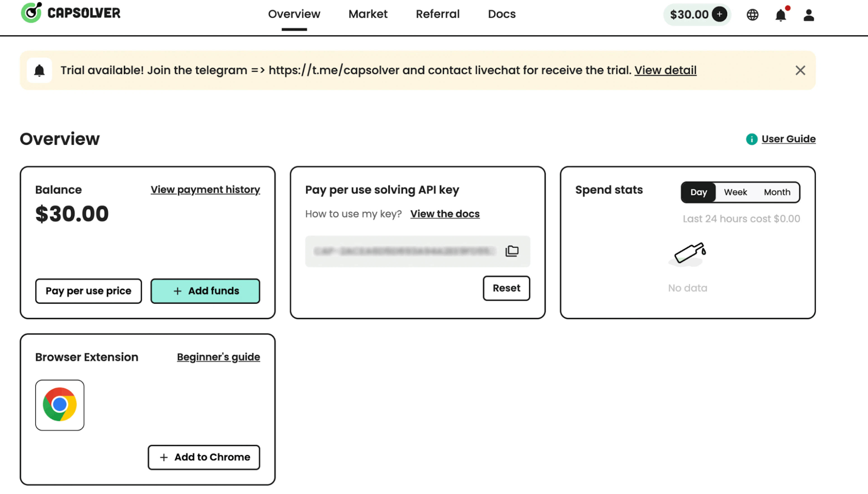Click the Add funds button
The height and width of the screenshot is (494, 868).
(x=205, y=291)
